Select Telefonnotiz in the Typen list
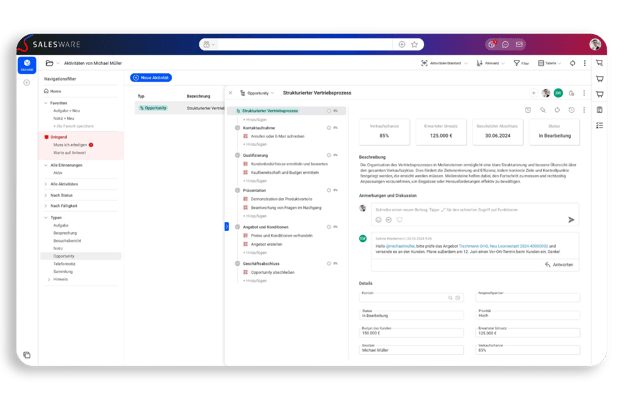The height and width of the screenshot is (400, 629). (x=64, y=264)
